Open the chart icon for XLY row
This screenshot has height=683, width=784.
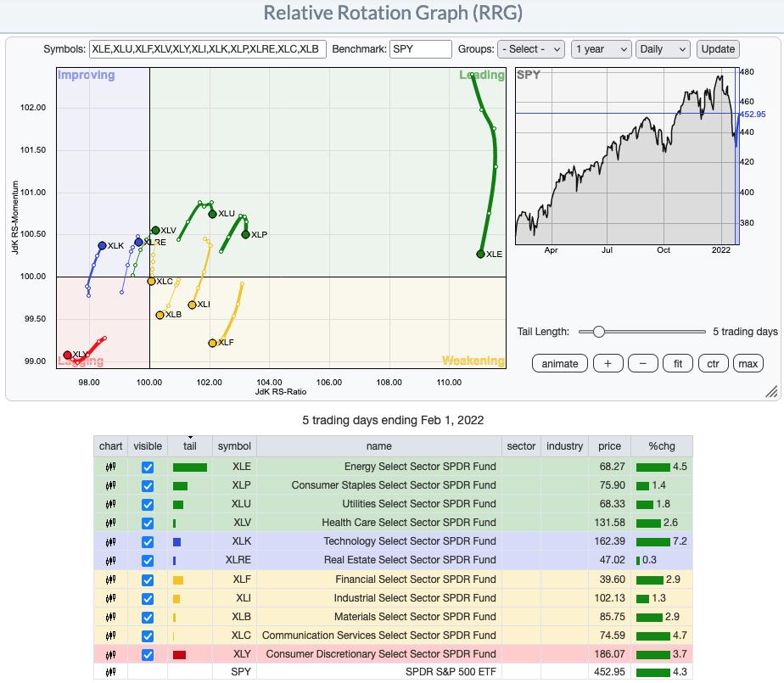pyautogui.click(x=110, y=654)
